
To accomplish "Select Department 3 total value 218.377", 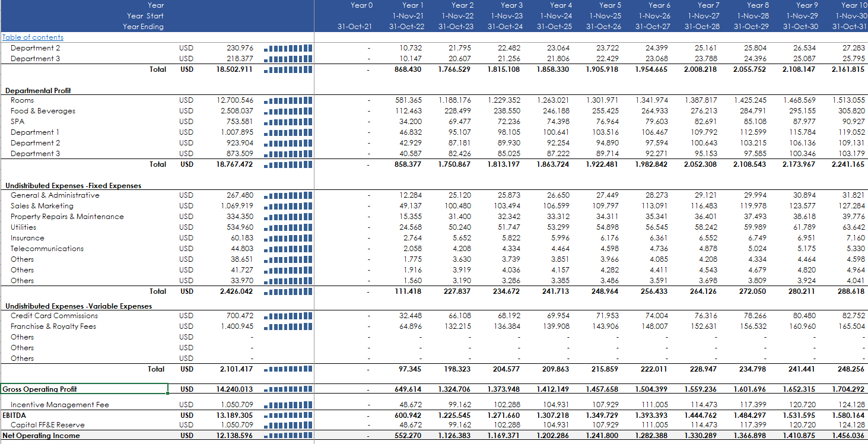I will click(240, 59).
